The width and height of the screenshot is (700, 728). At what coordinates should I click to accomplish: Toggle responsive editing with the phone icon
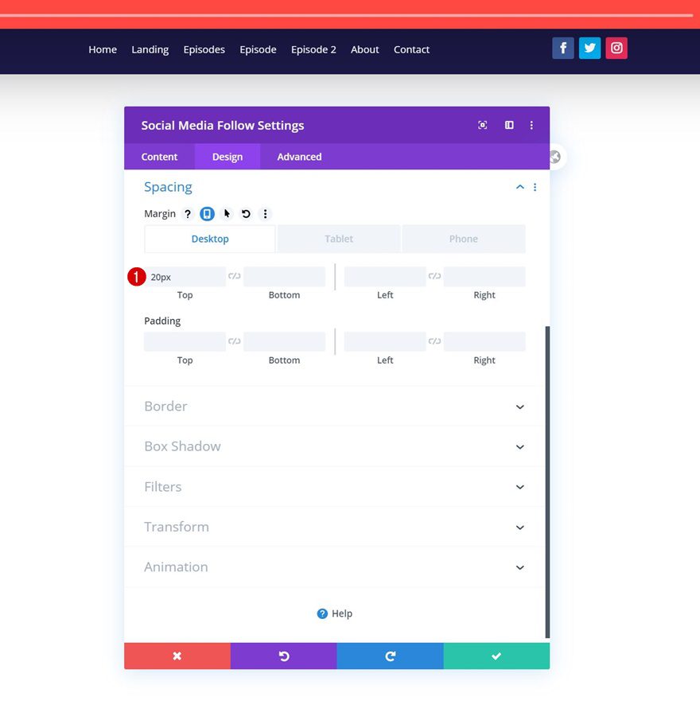coord(208,213)
